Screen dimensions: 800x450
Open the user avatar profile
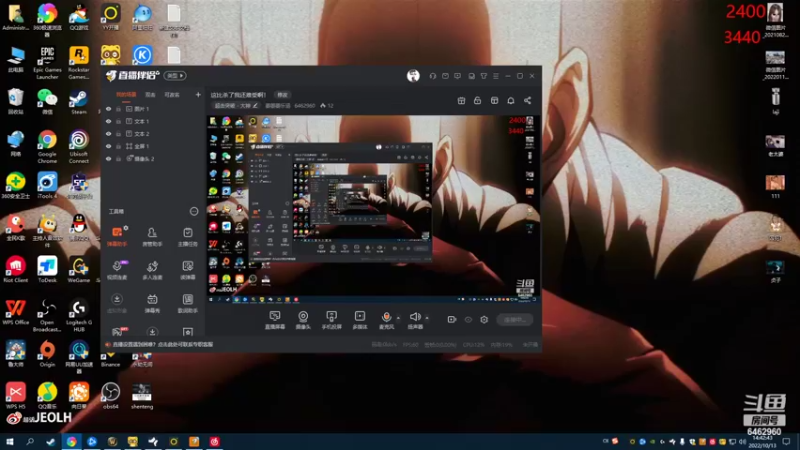click(413, 76)
